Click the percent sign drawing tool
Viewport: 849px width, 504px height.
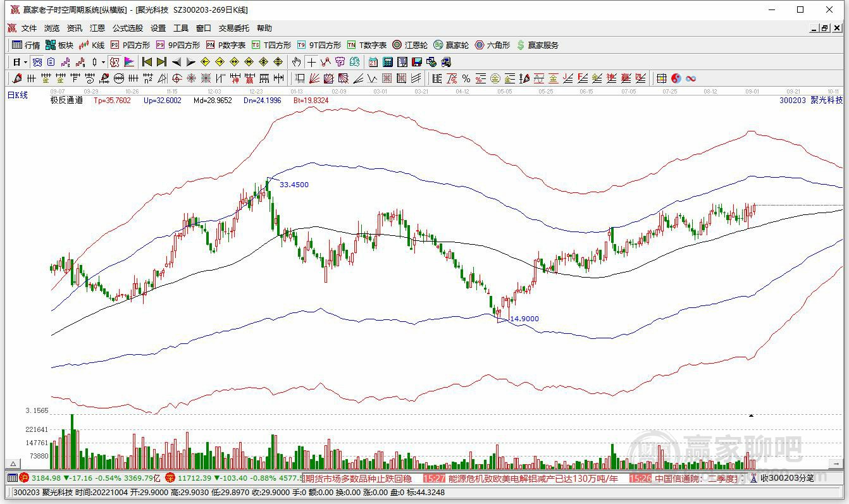[466, 78]
